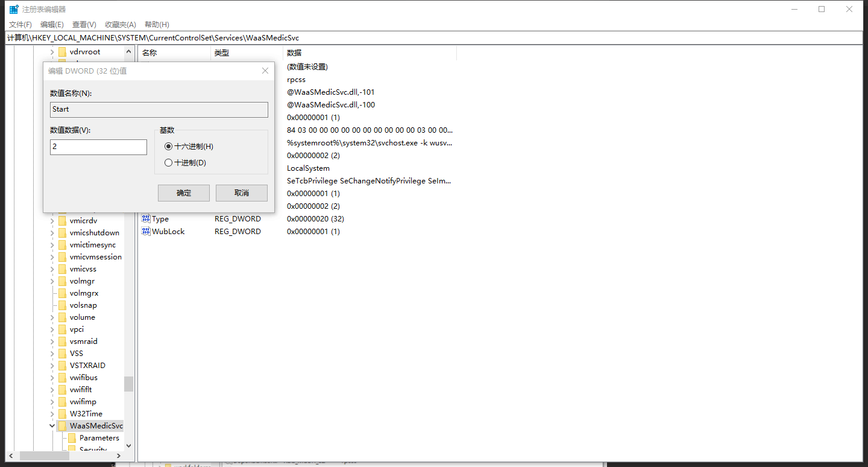The image size is (868, 467).
Task: Click the Parameters subkey folder icon
Action: [x=72, y=438]
